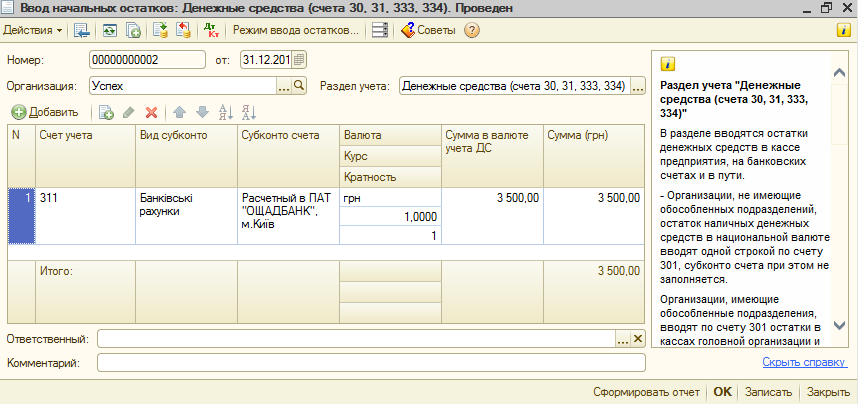The image size is (858, 404).
Task: Click the Скрыть справку link
Action: [805, 362]
